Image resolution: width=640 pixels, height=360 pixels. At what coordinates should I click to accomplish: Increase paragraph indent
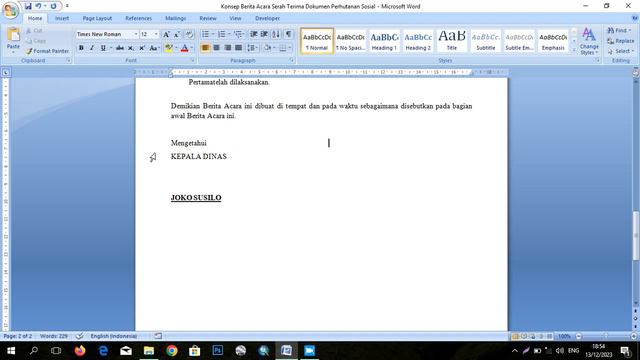tap(264, 34)
